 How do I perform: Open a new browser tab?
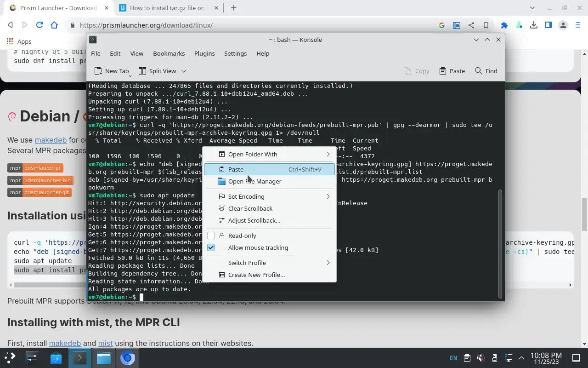click(x=234, y=8)
